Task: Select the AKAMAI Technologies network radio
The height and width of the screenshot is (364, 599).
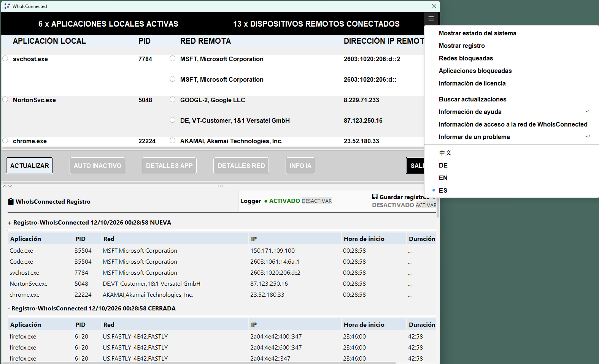Action: (x=173, y=141)
